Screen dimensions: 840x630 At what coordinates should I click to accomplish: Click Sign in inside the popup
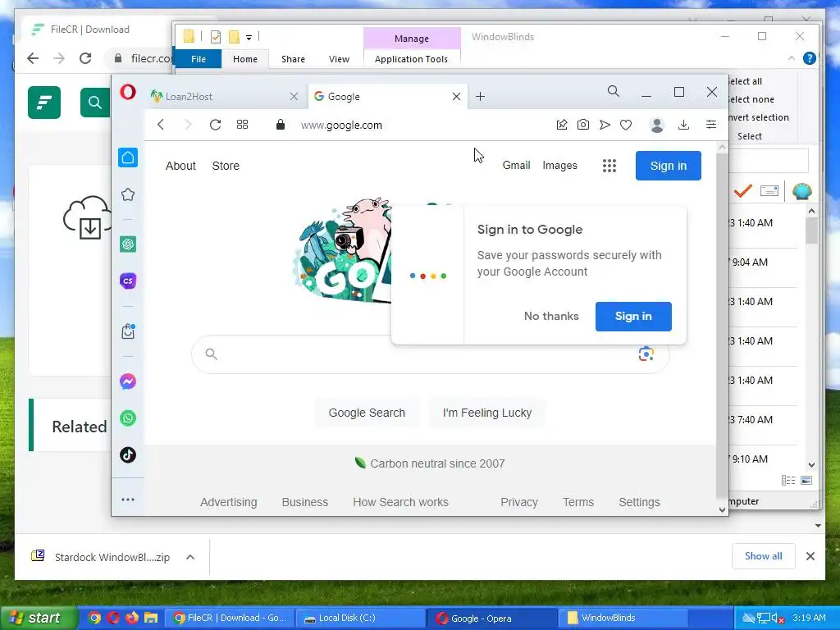(633, 316)
